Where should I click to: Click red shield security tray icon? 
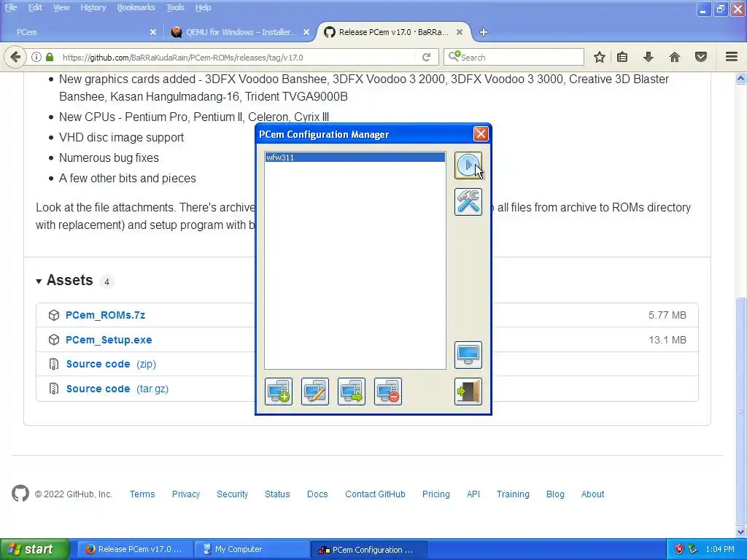click(679, 549)
